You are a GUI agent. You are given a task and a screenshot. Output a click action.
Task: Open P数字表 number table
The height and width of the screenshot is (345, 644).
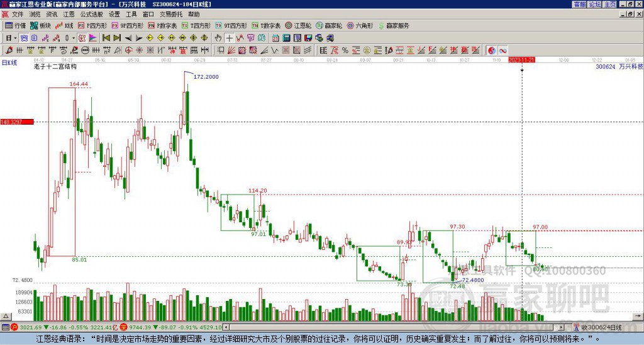(163, 25)
